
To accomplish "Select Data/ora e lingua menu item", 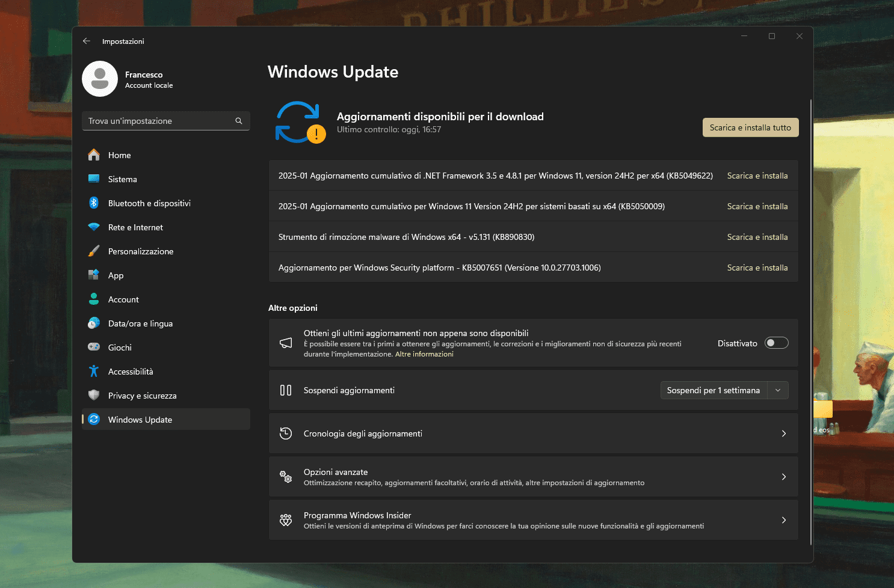I will tap(140, 323).
